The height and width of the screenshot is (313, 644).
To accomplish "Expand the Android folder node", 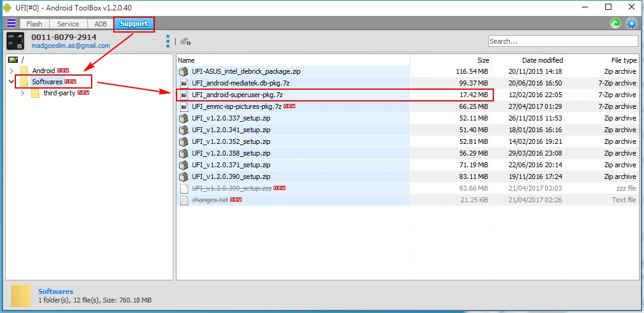I will click(x=11, y=71).
